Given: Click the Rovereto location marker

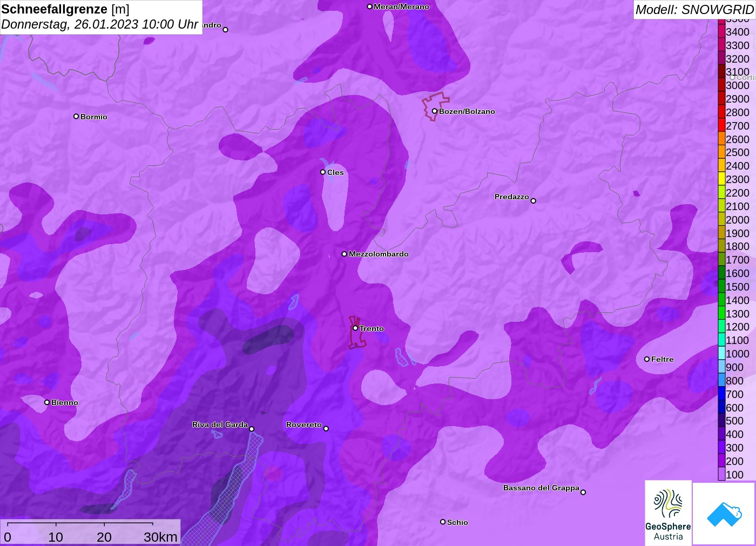Looking at the screenshot, I should [326, 429].
